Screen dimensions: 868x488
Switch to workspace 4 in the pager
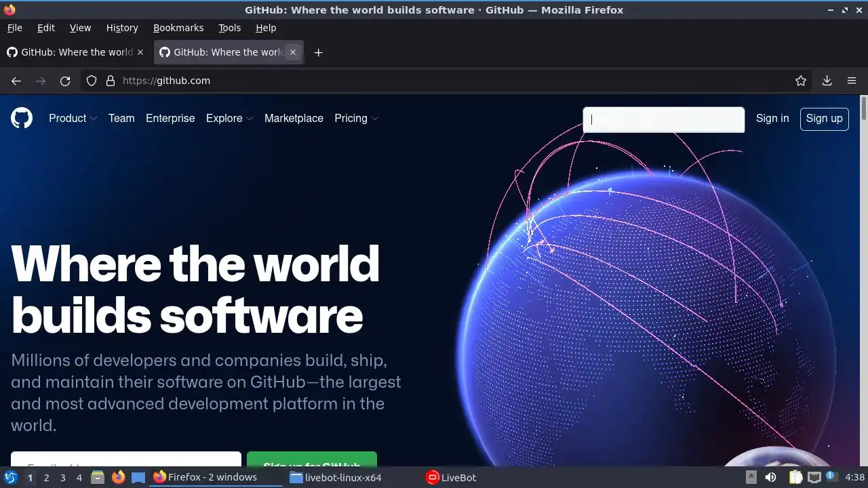click(79, 477)
